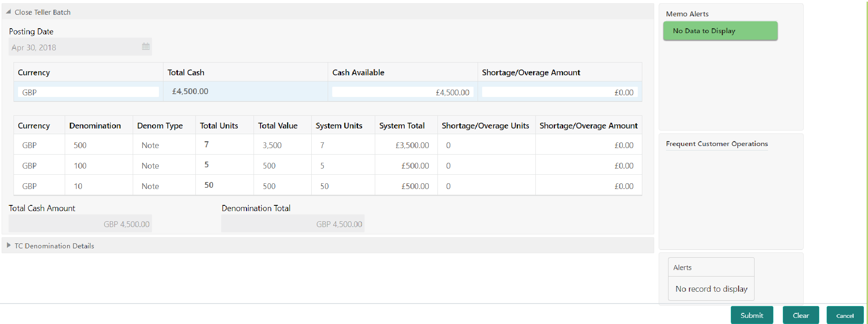Submit the teller batch closure
The height and width of the screenshot is (324, 868).
click(x=752, y=315)
